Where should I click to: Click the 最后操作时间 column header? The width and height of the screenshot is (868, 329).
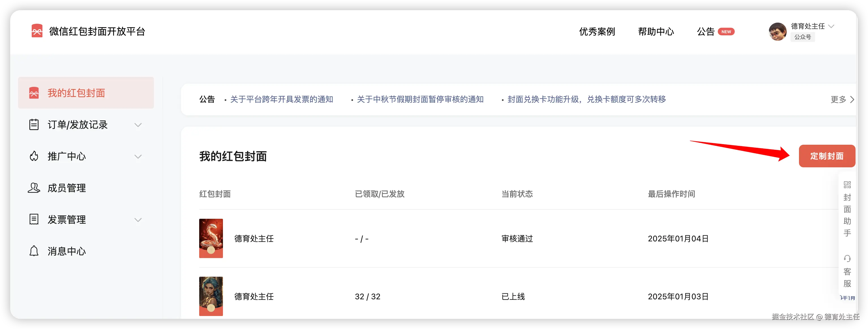point(671,194)
